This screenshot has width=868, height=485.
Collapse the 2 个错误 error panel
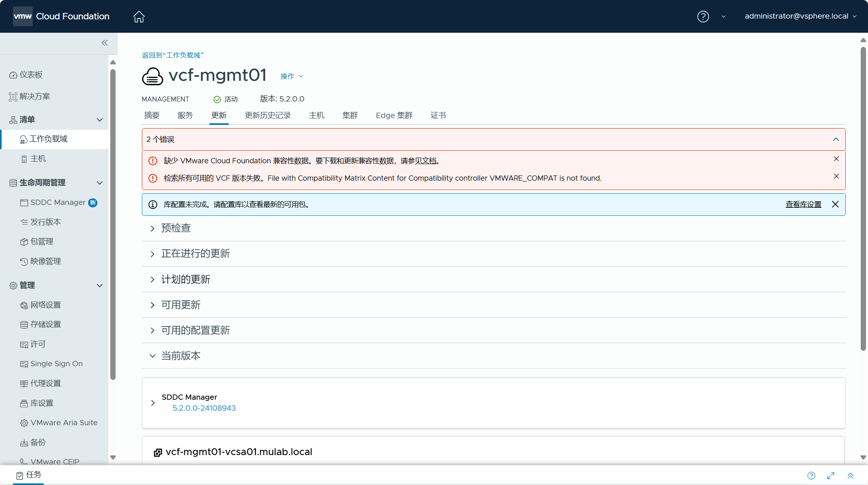[x=836, y=139]
